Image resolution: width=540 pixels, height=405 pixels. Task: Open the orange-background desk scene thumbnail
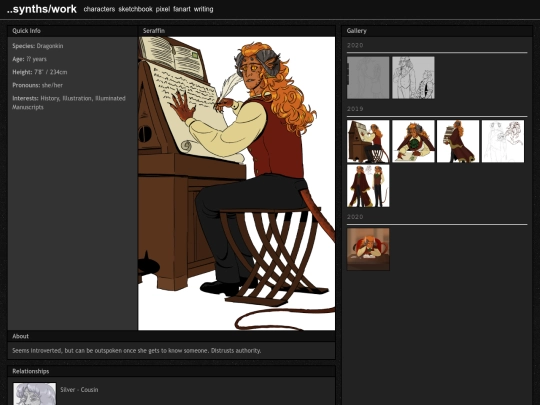368,249
